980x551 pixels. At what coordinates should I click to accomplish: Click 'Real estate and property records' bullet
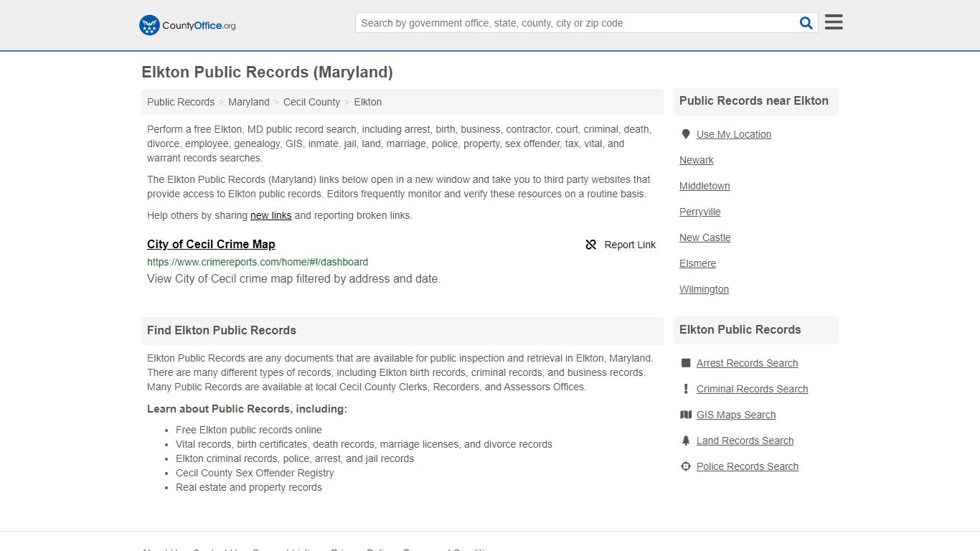(249, 487)
